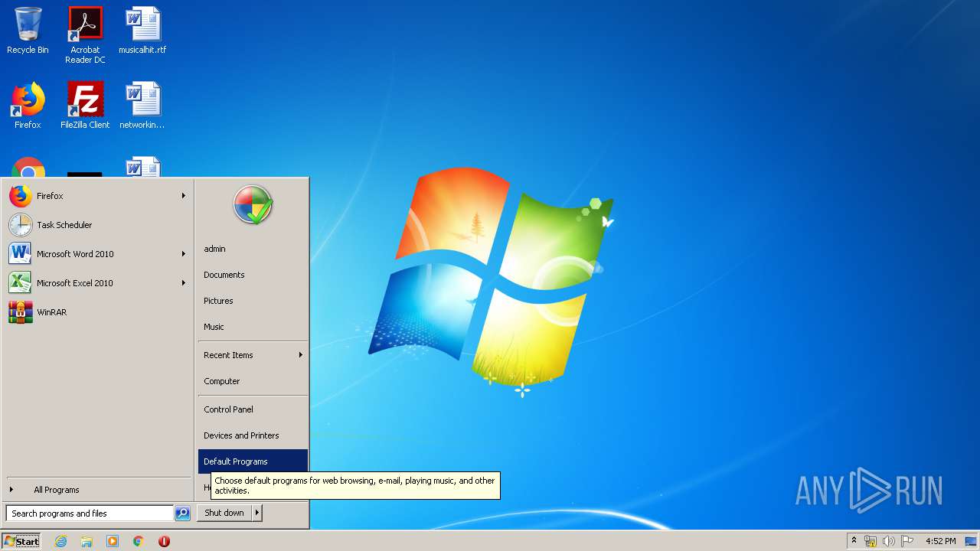This screenshot has width=980, height=551.
Task: Open Windows Explorer from the taskbar
Action: click(87, 541)
